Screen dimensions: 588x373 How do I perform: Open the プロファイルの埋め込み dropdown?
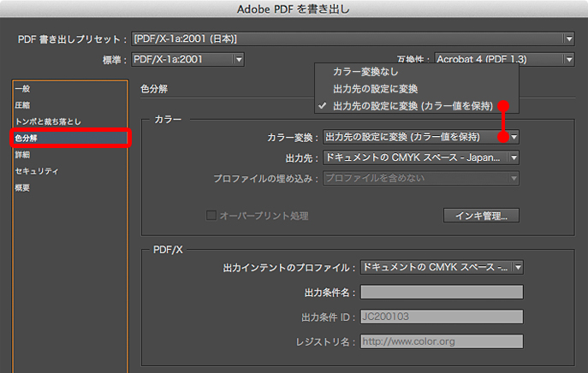(x=421, y=178)
